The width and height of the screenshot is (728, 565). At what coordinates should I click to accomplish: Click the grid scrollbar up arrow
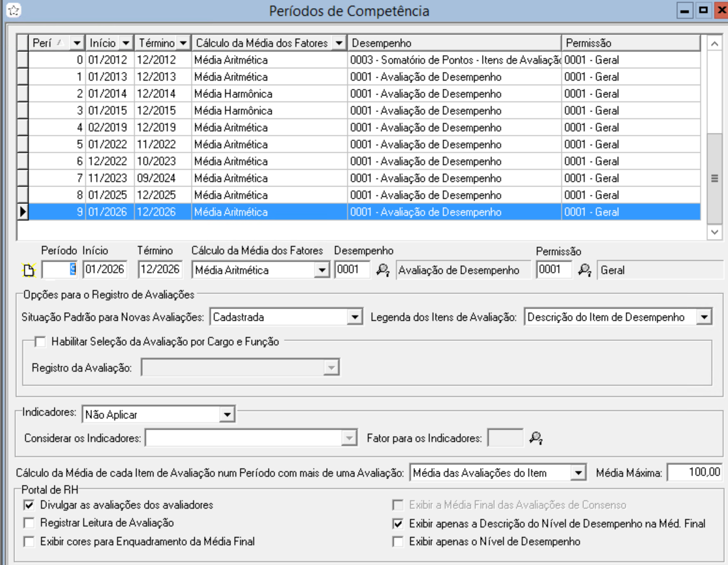click(714, 43)
